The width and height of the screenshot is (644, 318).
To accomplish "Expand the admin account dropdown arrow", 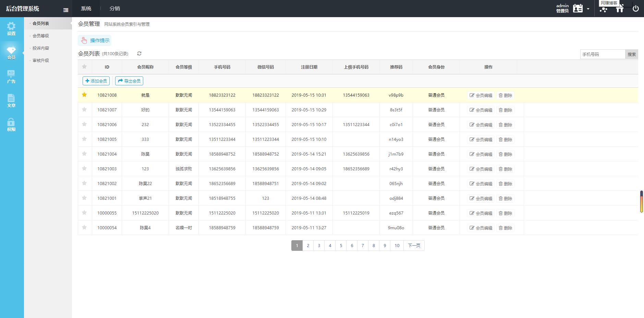I will [588, 9].
